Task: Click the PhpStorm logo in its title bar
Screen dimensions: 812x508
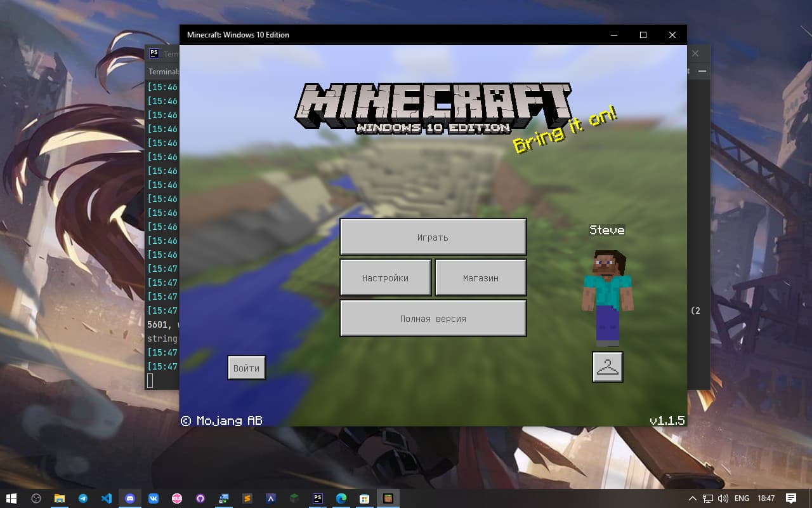Action: pyautogui.click(x=154, y=53)
